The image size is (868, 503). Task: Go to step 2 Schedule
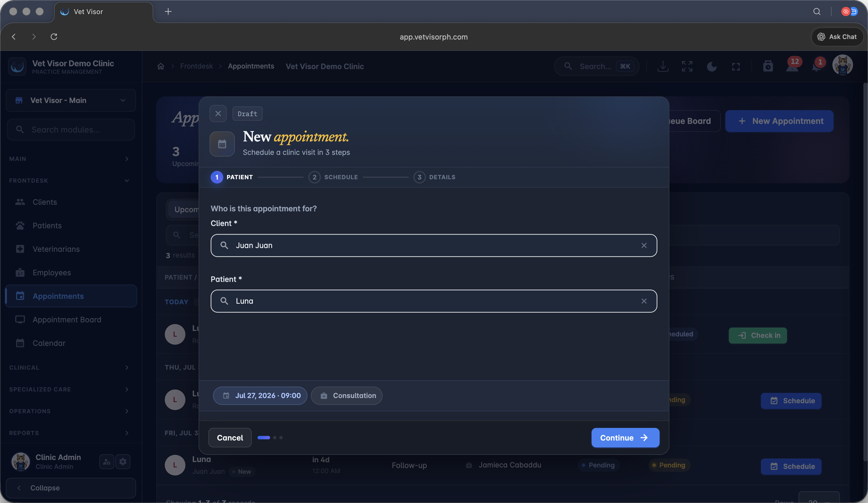coord(333,177)
